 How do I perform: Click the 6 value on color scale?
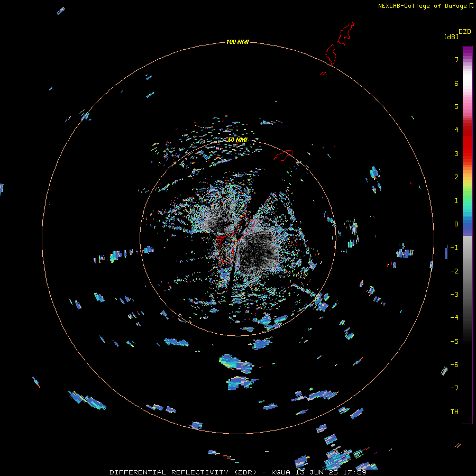click(456, 83)
